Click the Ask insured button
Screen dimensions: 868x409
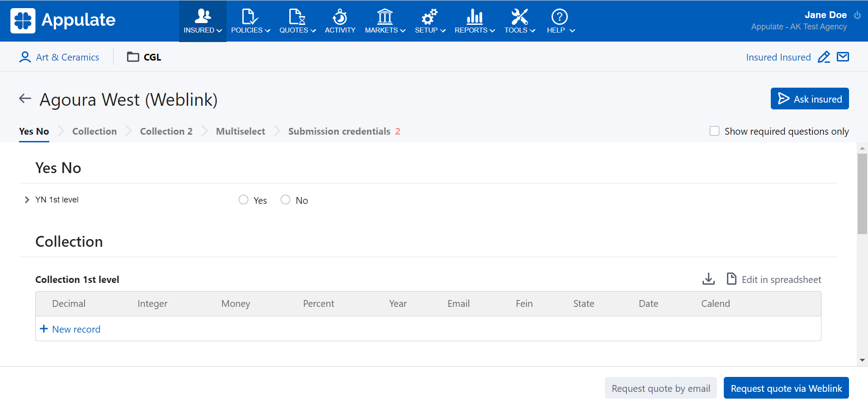[809, 99]
